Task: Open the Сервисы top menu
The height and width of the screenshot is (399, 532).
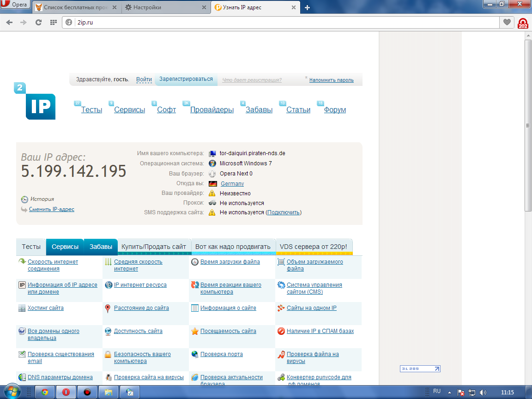Action: 130,109
